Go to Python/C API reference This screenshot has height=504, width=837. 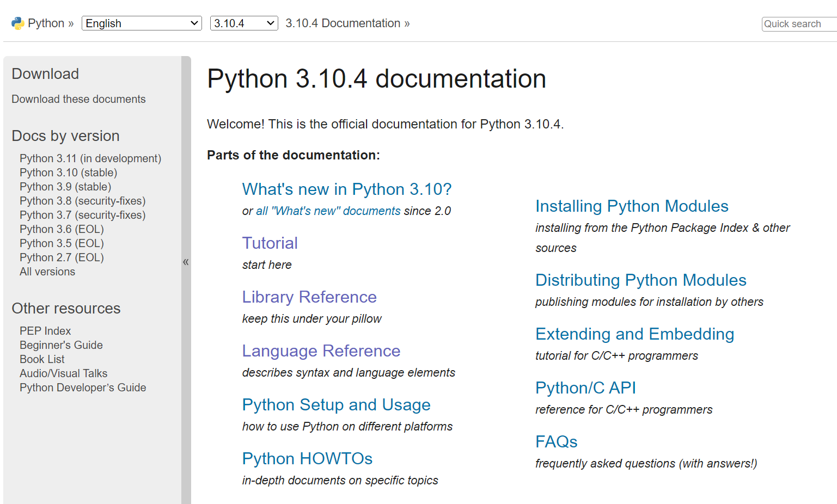point(585,388)
